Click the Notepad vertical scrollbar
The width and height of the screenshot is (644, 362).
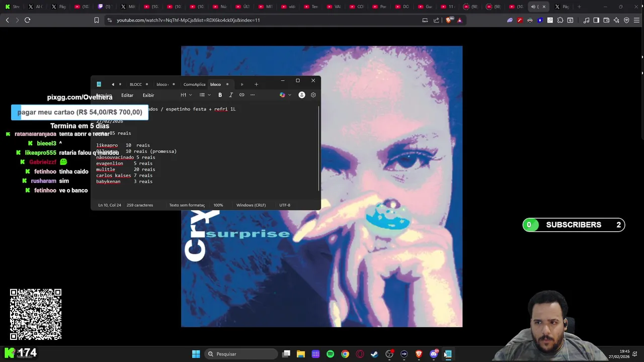tap(319, 148)
